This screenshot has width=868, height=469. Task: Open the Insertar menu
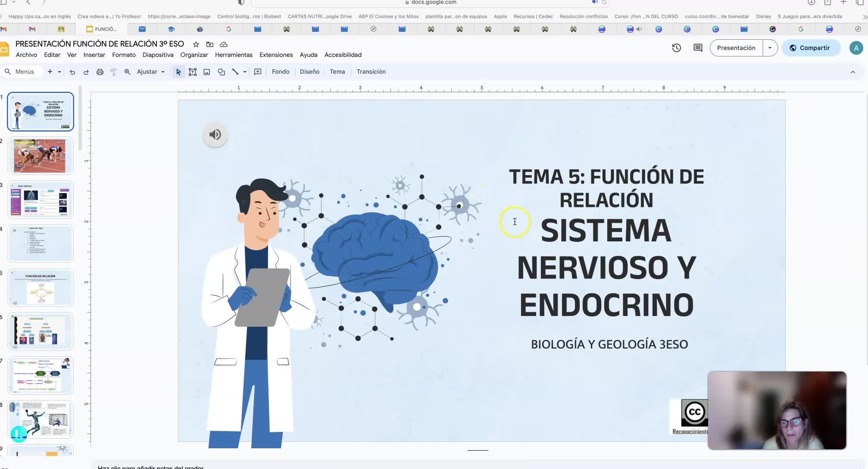pos(94,55)
